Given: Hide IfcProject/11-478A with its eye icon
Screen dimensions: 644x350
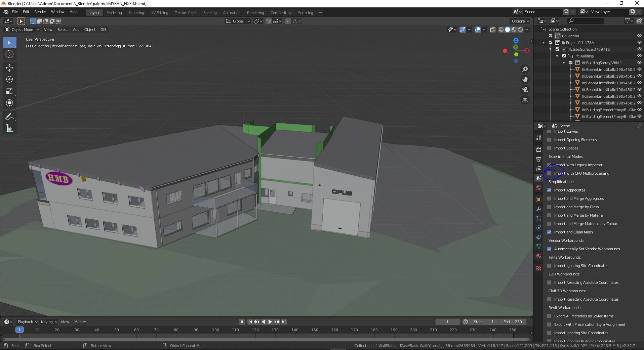Looking at the screenshot, I should pos(639,43).
